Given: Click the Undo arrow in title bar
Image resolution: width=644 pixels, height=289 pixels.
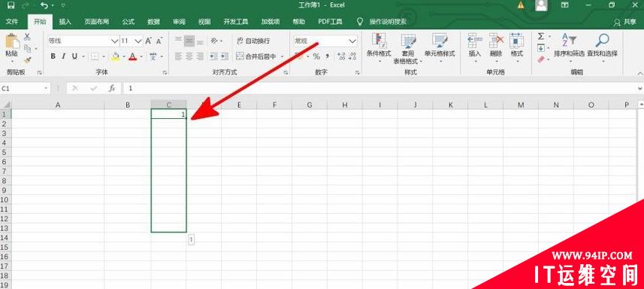Looking at the screenshot, I should point(44,6).
